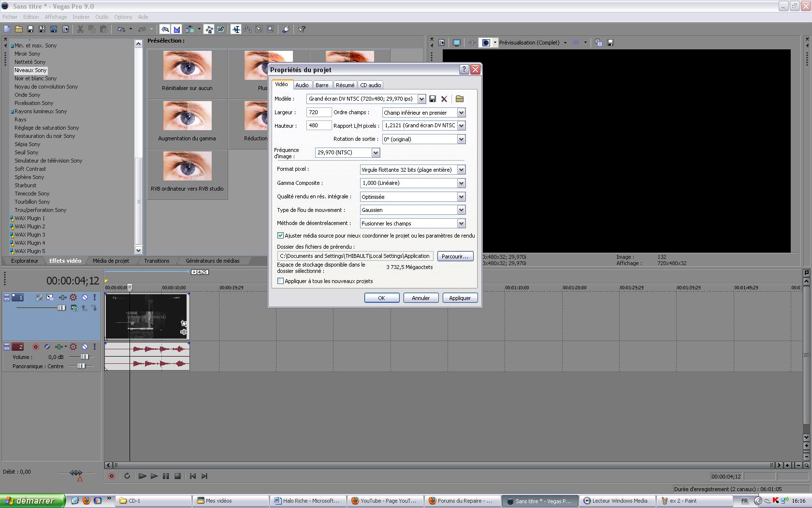Expand the Ordre champs dropdown

click(x=461, y=113)
